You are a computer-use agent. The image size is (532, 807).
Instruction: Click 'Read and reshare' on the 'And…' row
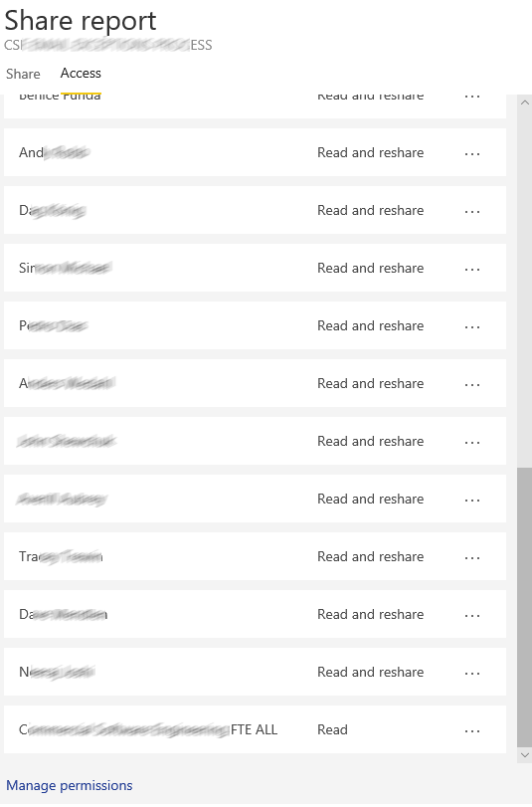pos(371,152)
